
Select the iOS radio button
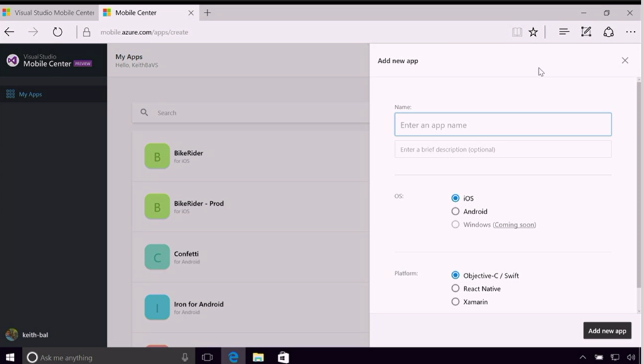click(456, 198)
